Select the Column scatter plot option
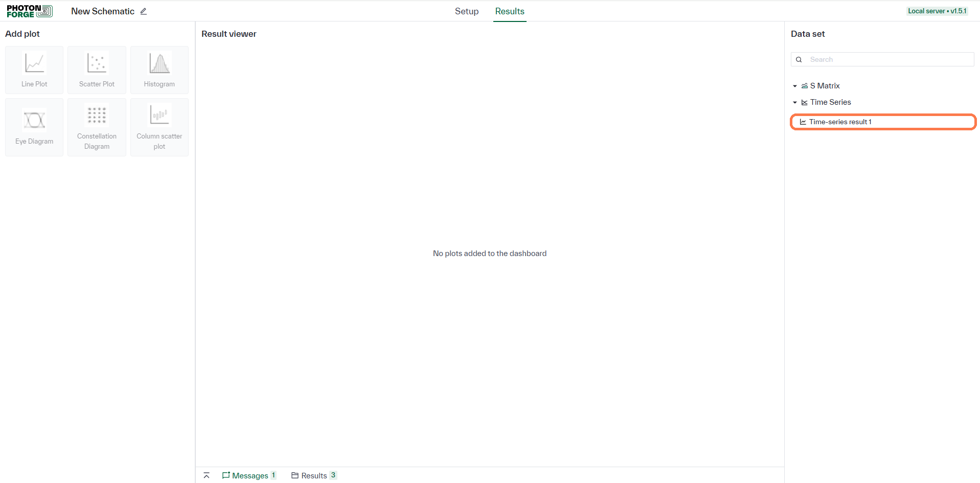980x483 pixels. click(x=159, y=127)
